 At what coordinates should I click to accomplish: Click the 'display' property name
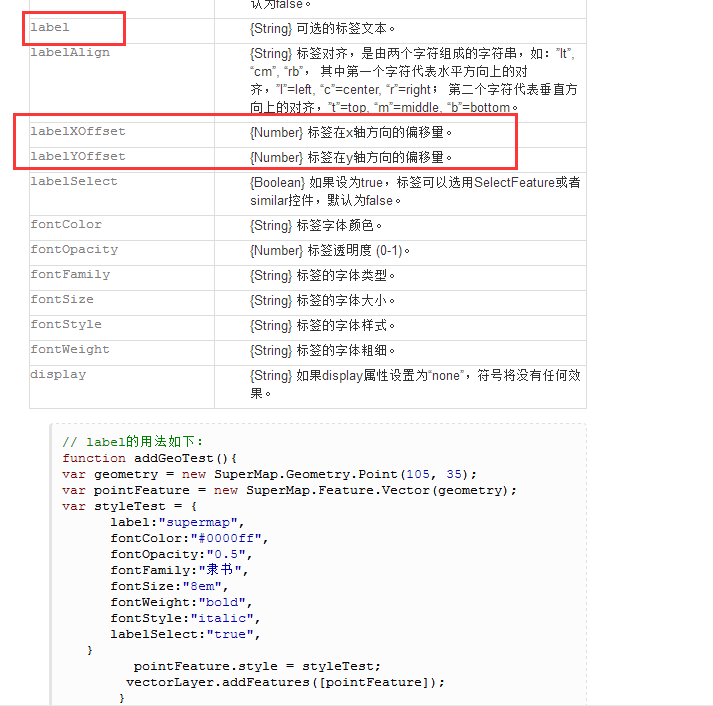58,375
